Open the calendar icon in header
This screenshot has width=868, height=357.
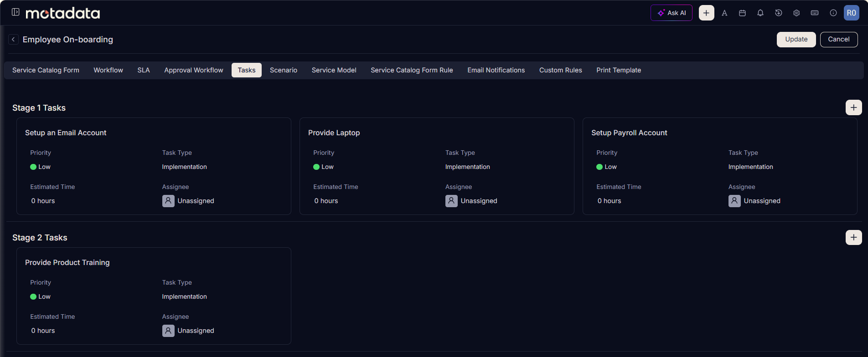(742, 13)
